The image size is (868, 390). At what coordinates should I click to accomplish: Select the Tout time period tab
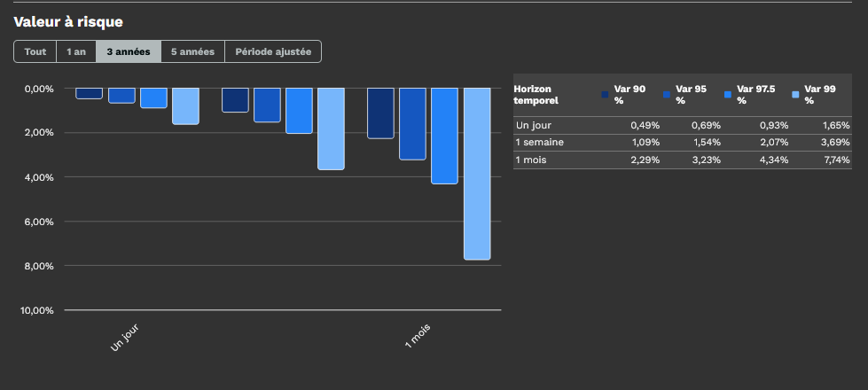35,52
